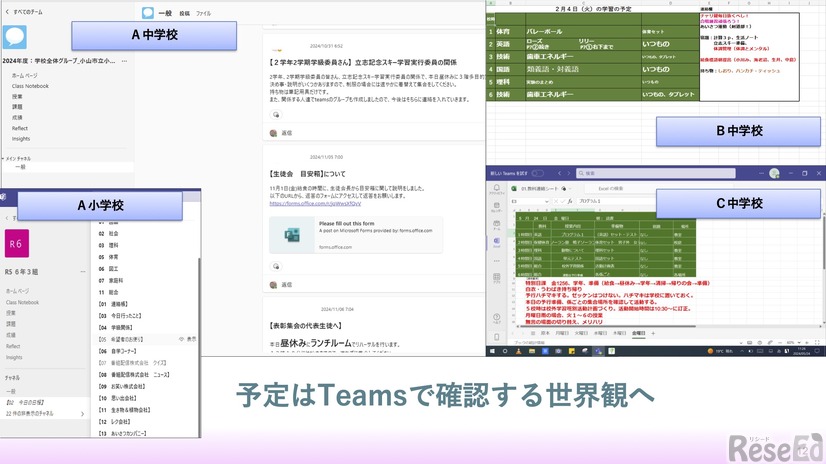This screenshot has width=826, height=464.
Task: Go back to すべてのチーム in A中学校 window
Action: pyautogui.click(x=24, y=12)
